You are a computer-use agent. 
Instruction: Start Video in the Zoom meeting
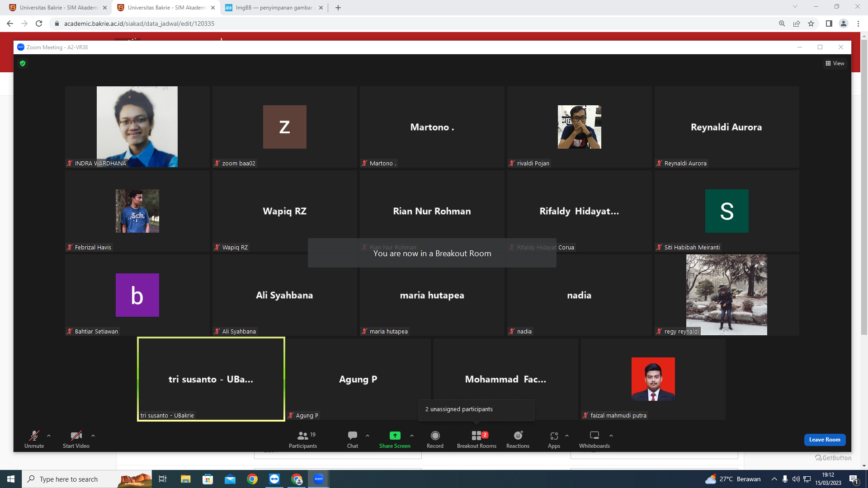tap(76, 439)
